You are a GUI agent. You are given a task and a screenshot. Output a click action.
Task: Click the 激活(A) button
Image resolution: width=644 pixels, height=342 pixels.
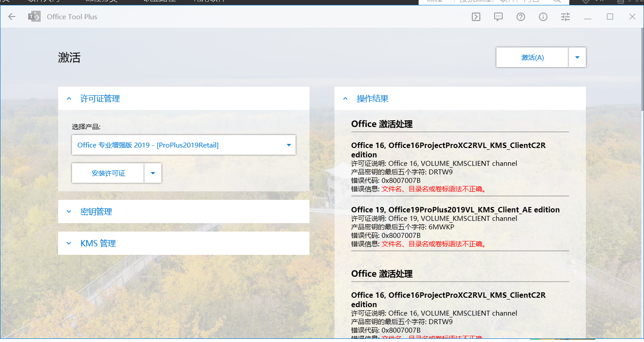[x=532, y=57]
